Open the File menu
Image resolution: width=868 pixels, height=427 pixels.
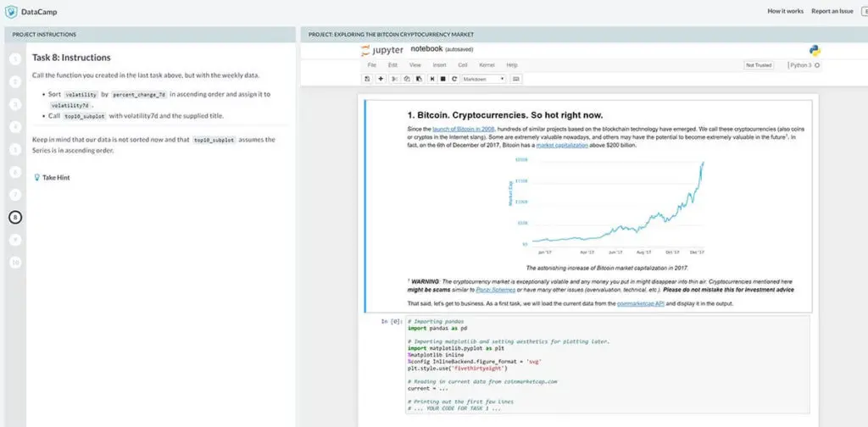[x=372, y=65]
